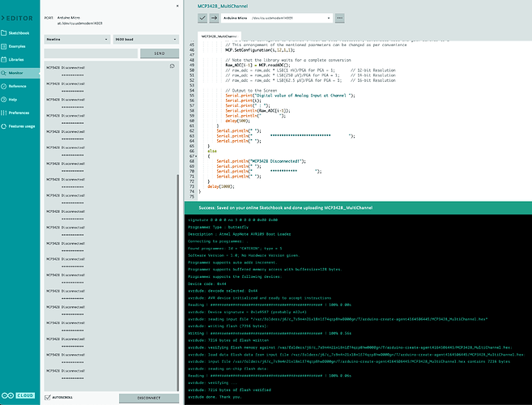The image size is (532, 405).
Task: Click the Send button
Action: [160, 53]
